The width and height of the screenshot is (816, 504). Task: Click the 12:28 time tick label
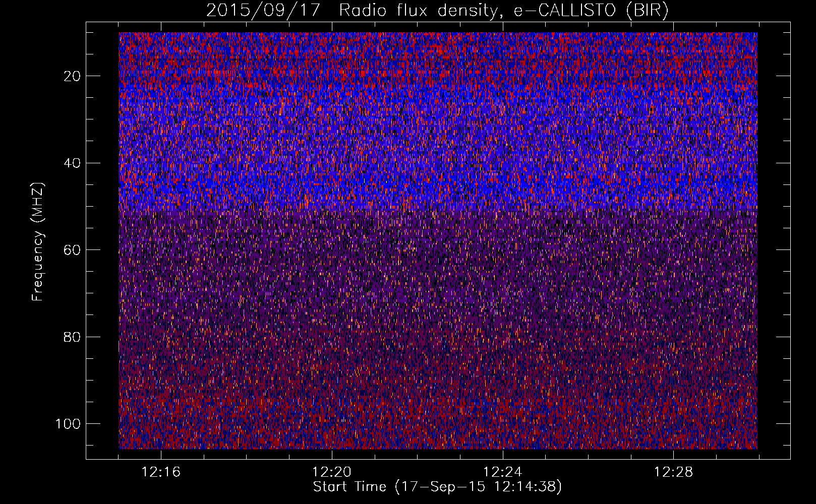pos(674,472)
